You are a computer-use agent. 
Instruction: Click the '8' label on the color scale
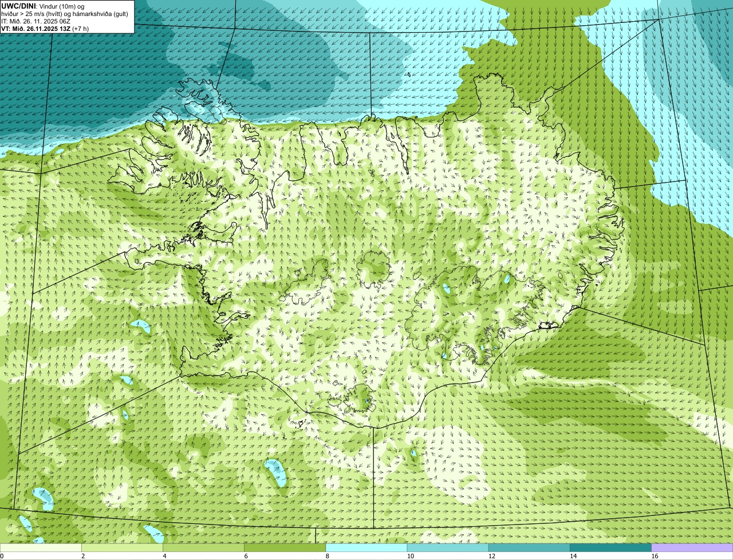point(327,556)
